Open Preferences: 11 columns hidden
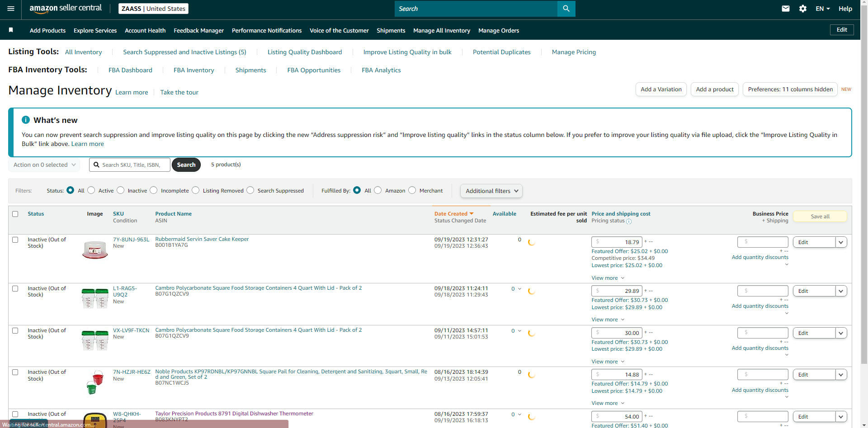 790,89
